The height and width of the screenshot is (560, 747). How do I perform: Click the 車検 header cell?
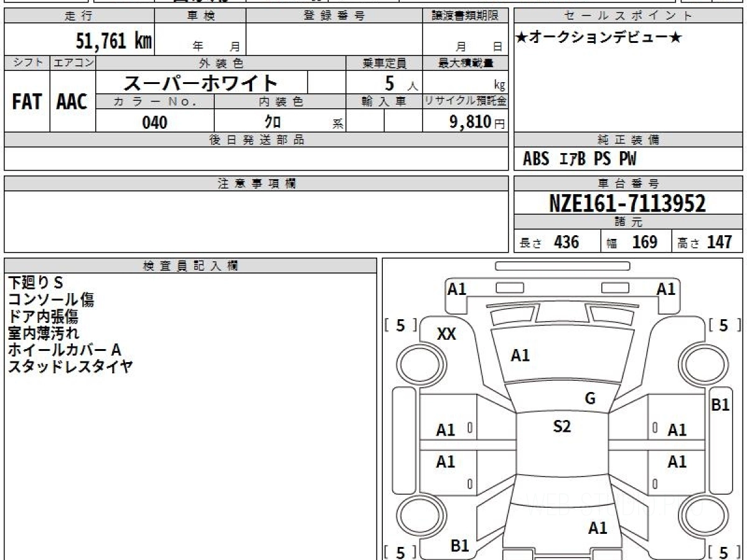(x=200, y=16)
